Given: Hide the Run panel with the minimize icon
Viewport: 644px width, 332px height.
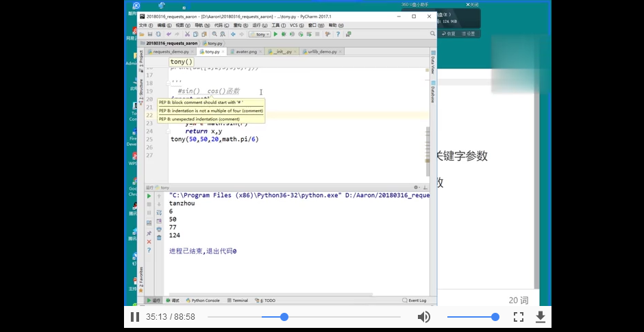Looking at the screenshot, I should [425, 187].
